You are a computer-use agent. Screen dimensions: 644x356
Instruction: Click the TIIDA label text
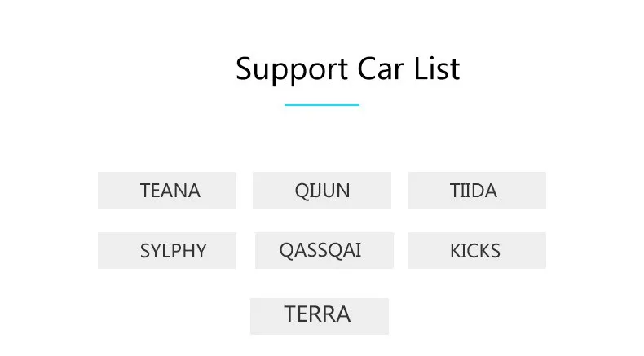coord(473,191)
